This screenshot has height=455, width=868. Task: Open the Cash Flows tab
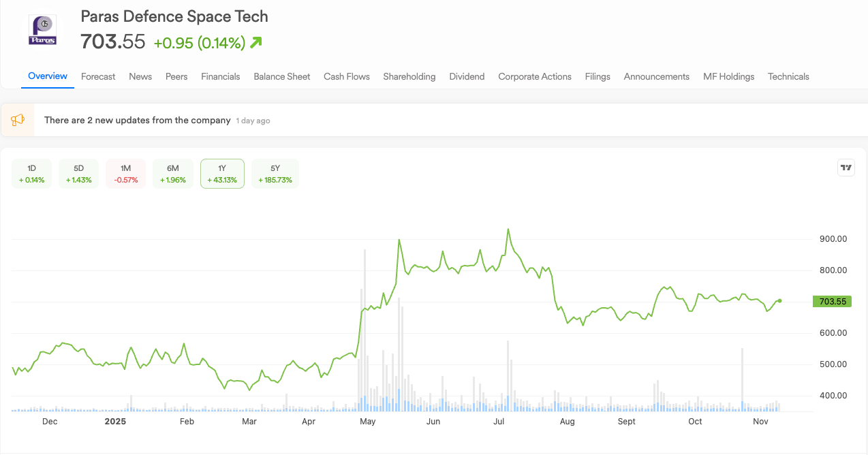347,76
